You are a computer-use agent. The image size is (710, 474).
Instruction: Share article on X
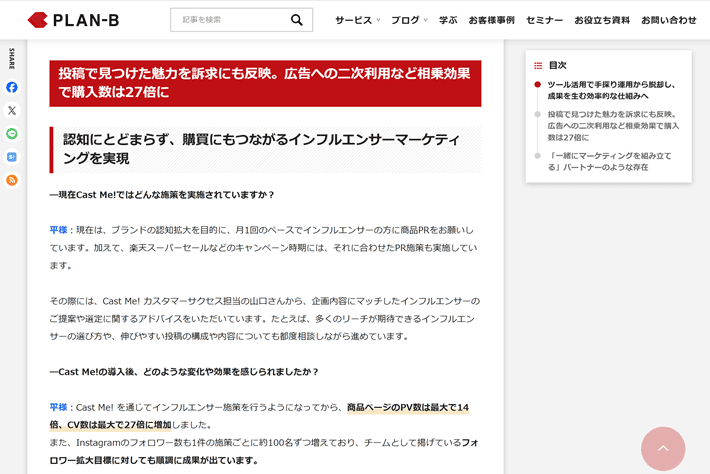click(12, 110)
